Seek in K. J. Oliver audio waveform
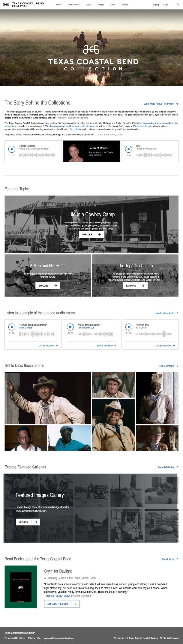Screen dimensions: 183x644 pos(154,334)
